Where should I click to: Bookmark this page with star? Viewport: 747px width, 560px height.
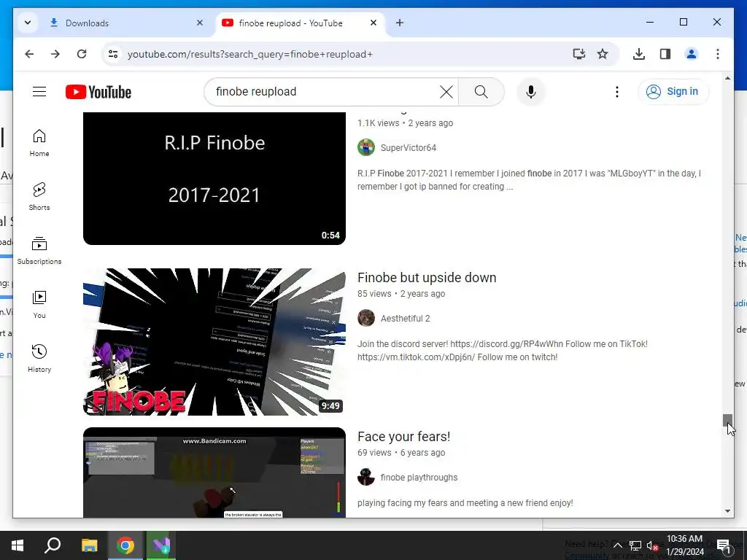click(x=603, y=54)
